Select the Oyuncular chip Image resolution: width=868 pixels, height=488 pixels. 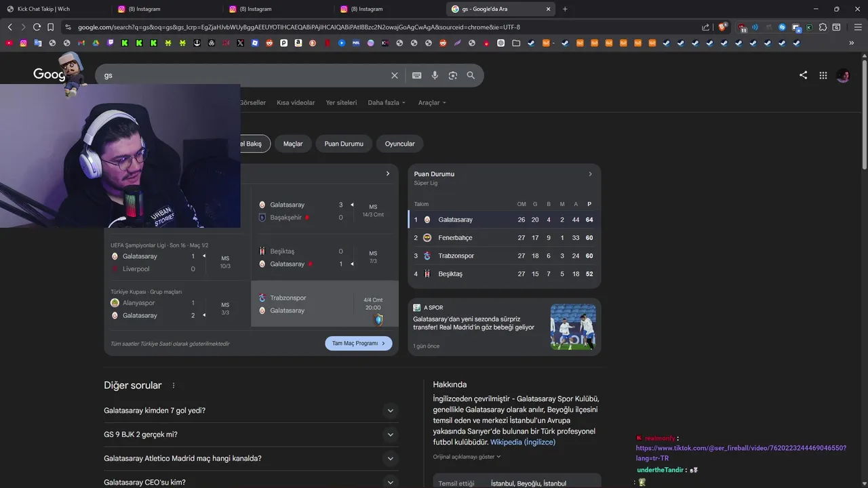[x=400, y=144]
